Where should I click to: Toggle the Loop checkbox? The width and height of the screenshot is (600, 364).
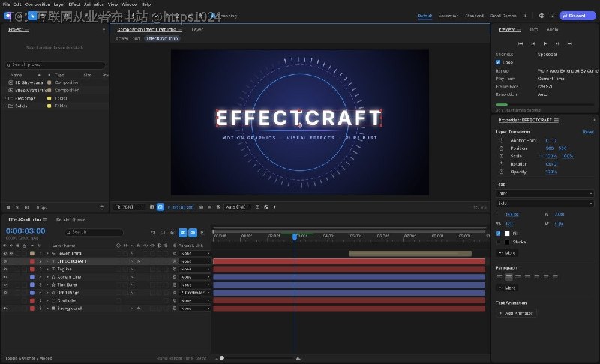tap(498, 62)
